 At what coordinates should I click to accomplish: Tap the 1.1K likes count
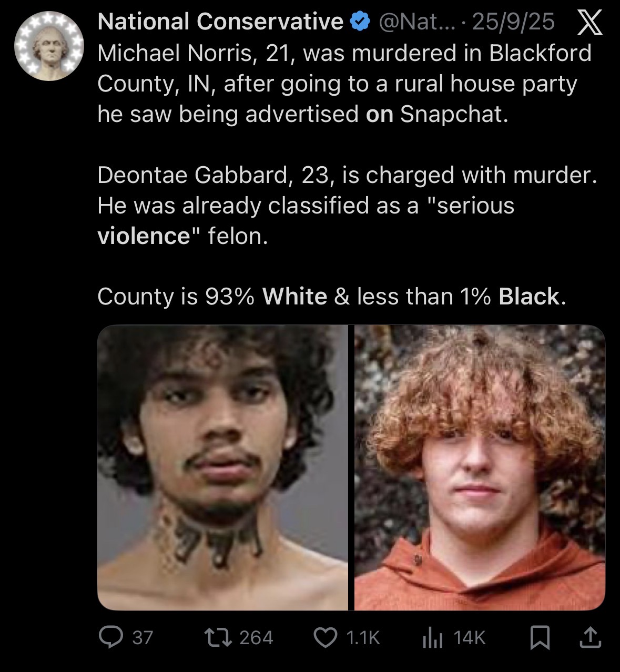pos(362,638)
